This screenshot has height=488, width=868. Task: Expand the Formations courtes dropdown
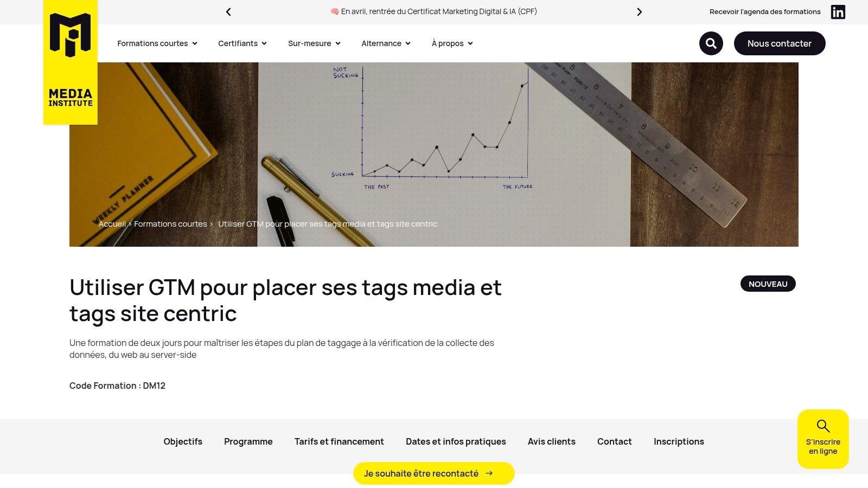tap(157, 43)
